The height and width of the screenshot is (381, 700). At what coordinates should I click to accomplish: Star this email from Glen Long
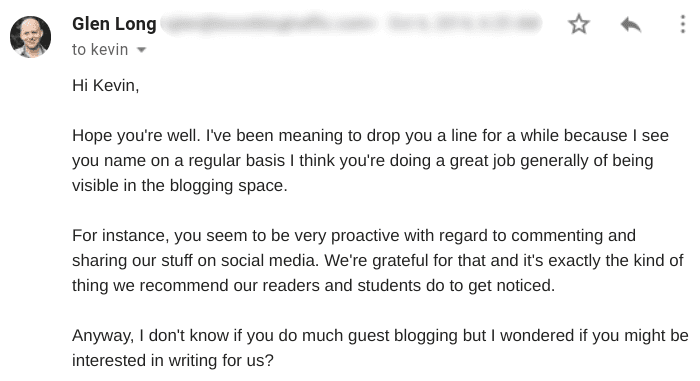(579, 24)
